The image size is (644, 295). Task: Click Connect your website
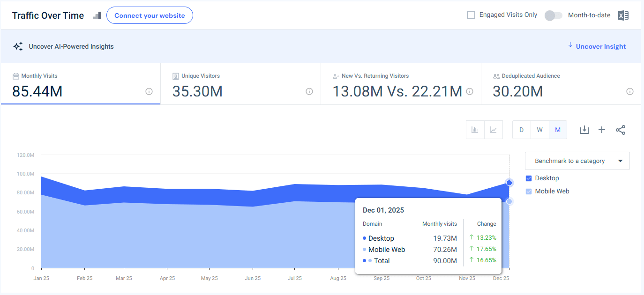pos(150,15)
